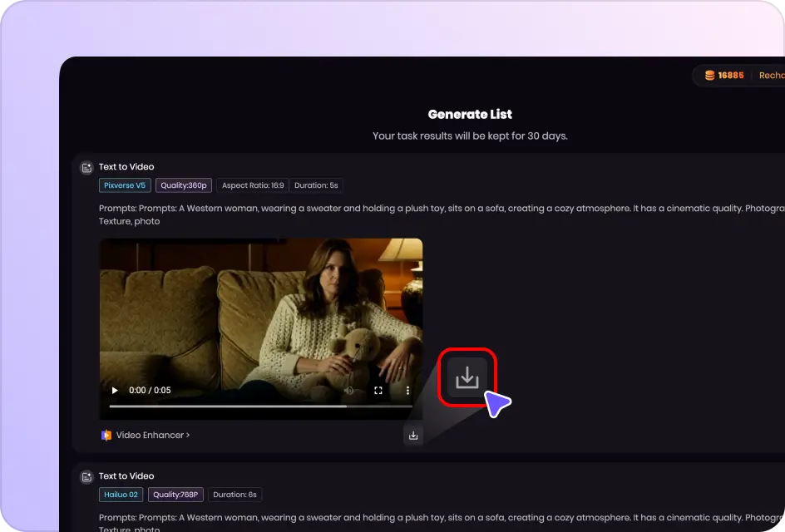Mute the video using the speaker icon

(349, 391)
